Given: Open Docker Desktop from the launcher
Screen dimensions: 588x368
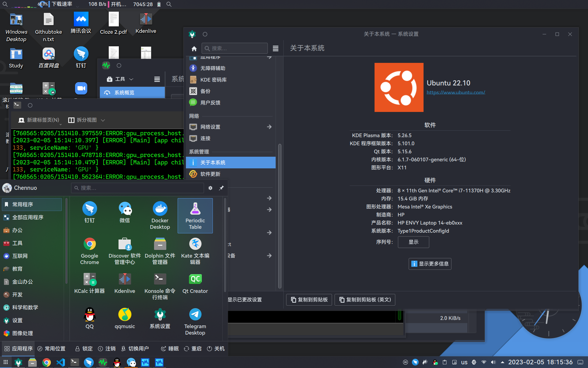Looking at the screenshot, I should (160, 215).
